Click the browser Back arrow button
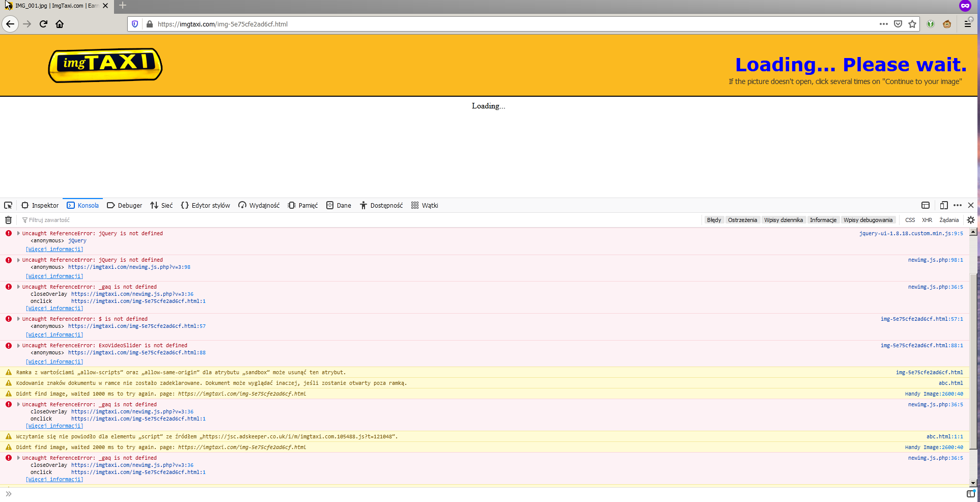 click(x=10, y=24)
